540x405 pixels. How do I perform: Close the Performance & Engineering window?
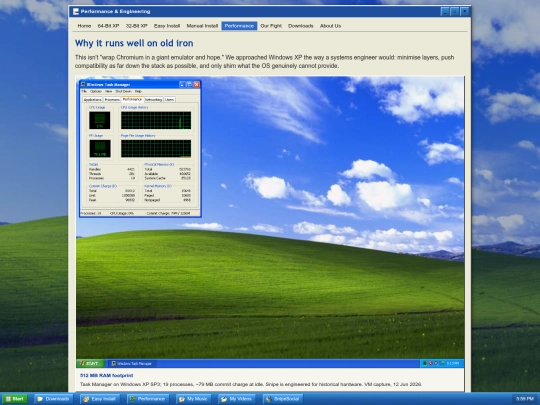click(465, 12)
